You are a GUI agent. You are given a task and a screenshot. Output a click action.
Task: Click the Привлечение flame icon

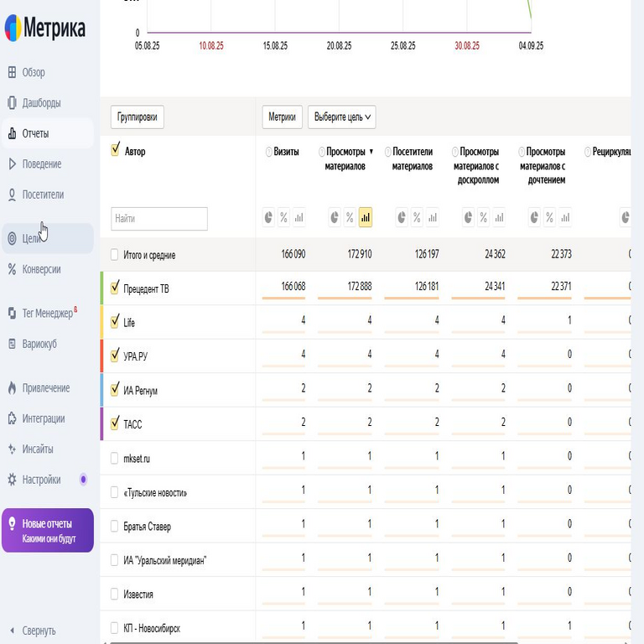click(13, 387)
